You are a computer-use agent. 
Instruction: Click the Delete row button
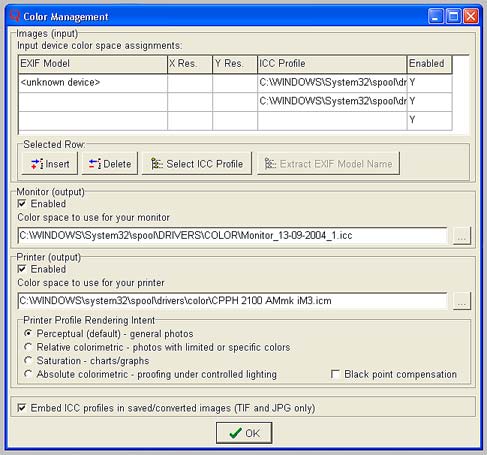(110, 163)
